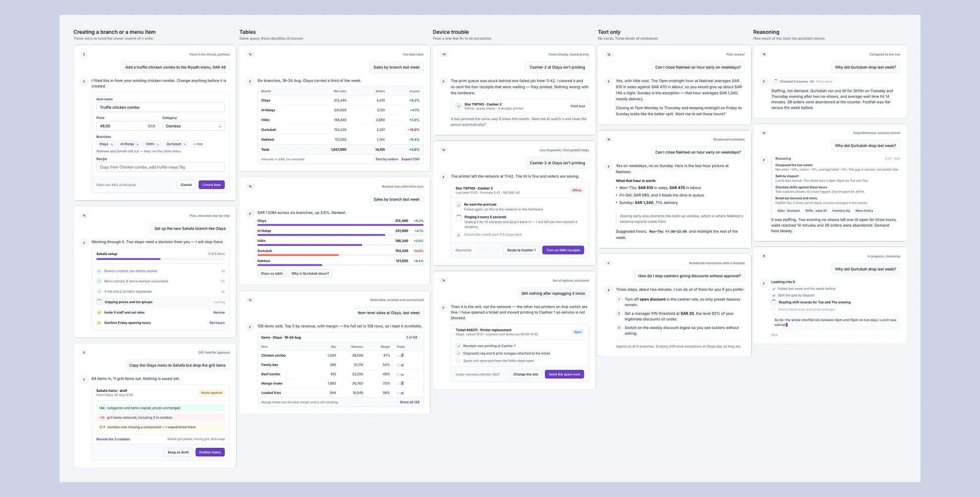This screenshot has width=980, height=497.
Task: Open the Qurtubah branch chip dropdown
Action: [176, 144]
